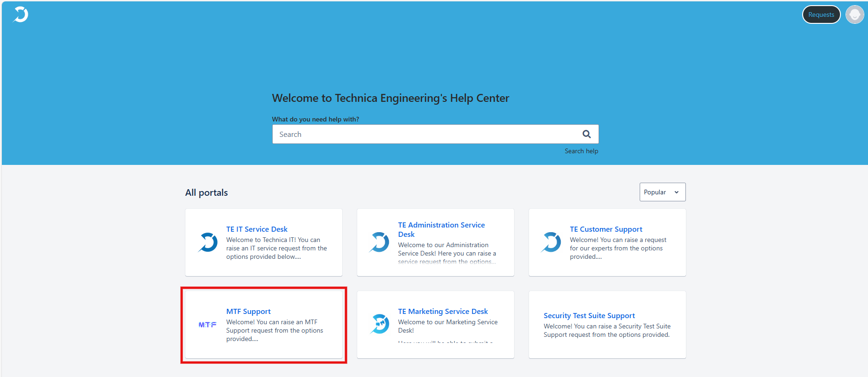Image resolution: width=868 pixels, height=377 pixels.
Task: Click the TE IT Service Desk logo icon
Action: (x=208, y=242)
